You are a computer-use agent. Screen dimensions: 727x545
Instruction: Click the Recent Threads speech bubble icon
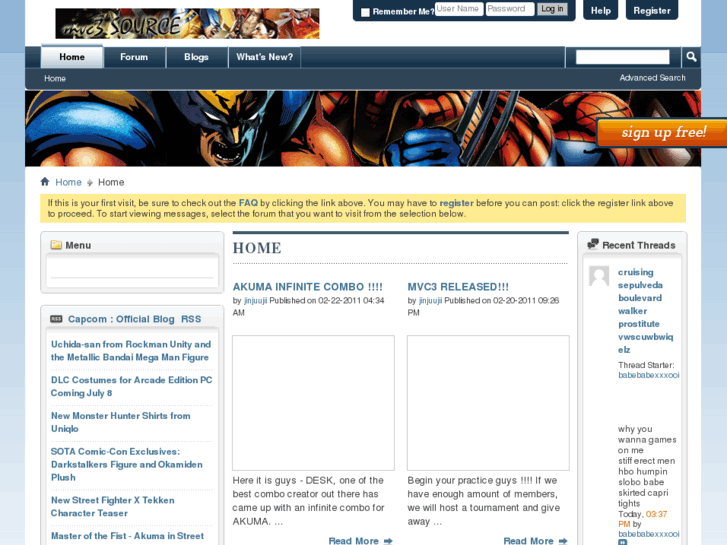(x=593, y=244)
